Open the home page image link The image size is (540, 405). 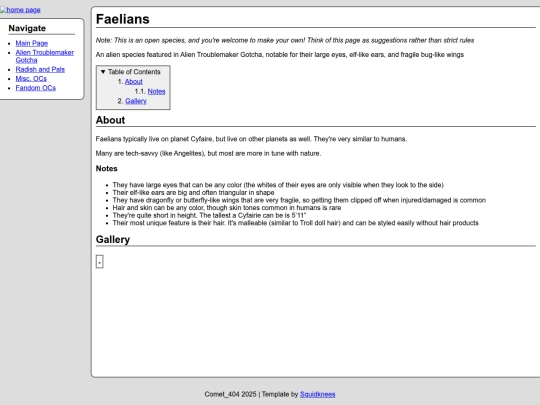[20, 10]
